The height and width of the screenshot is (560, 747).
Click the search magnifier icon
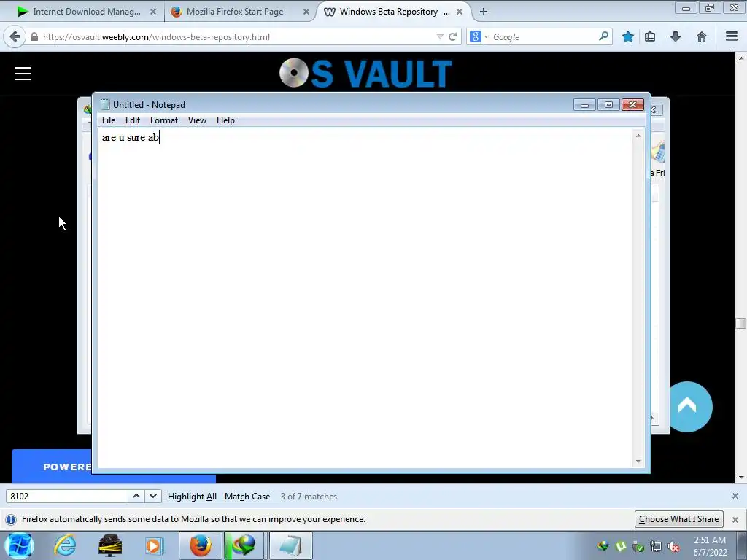603,36
